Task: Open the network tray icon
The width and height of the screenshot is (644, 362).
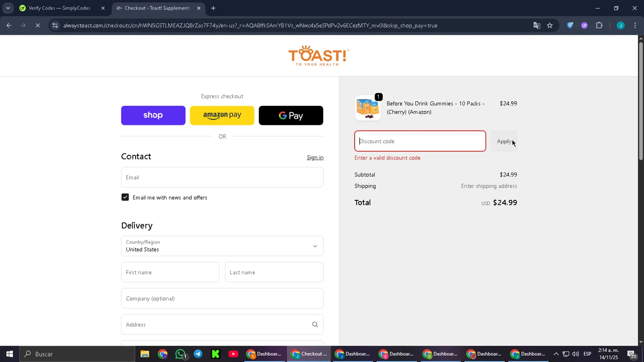Action: click(566, 354)
